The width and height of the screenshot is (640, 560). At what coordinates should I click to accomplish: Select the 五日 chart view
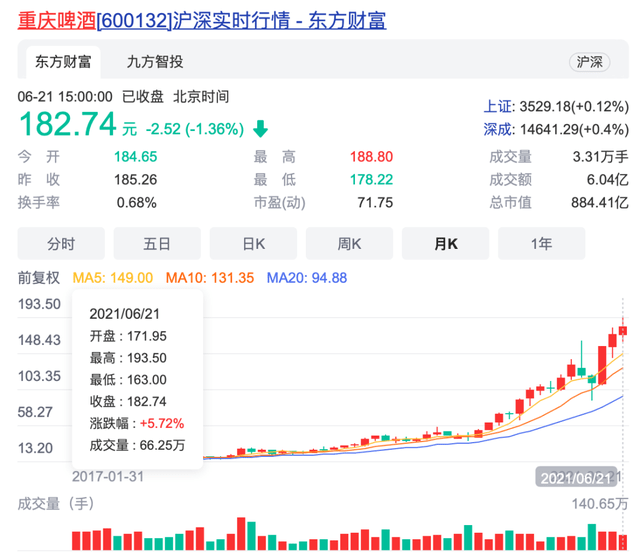[x=157, y=244]
